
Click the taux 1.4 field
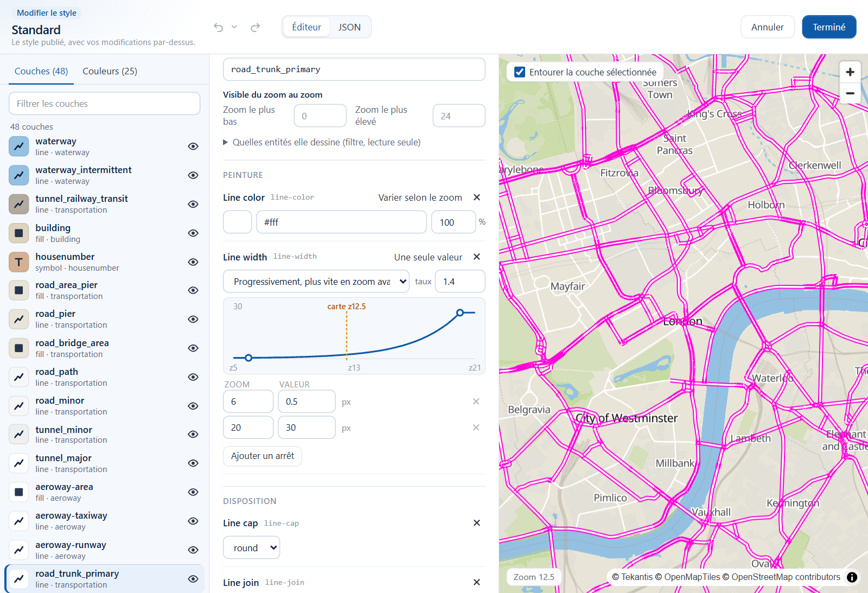pos(460,282)
